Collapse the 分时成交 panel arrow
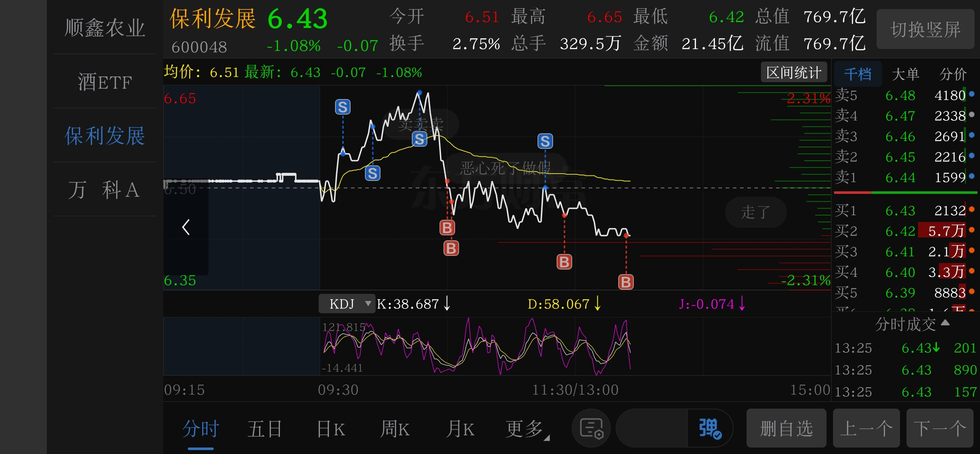This screenshot has width=980, height=454. pos(945,323)
